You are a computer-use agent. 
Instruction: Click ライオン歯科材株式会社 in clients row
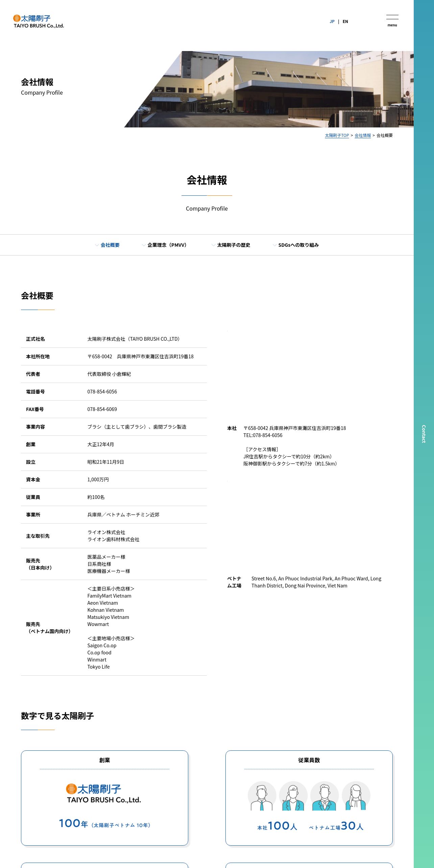pyautogui.click(x=113, y=539)
